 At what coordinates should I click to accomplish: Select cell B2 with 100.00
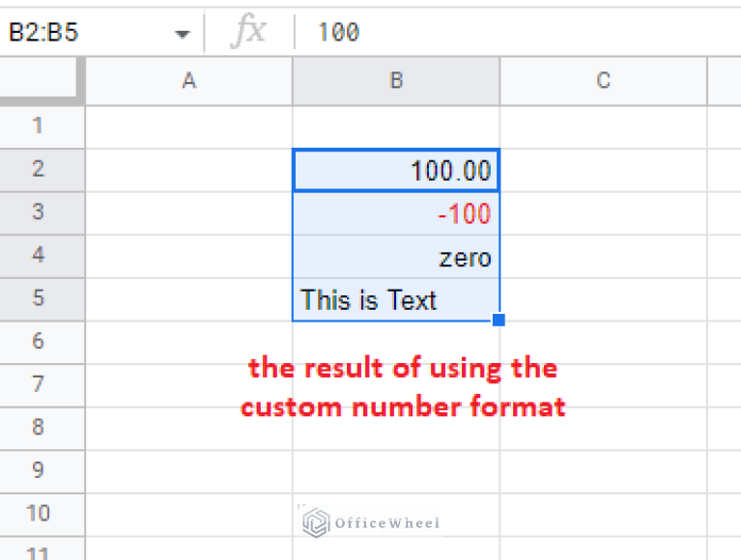(x=396, y=171)
